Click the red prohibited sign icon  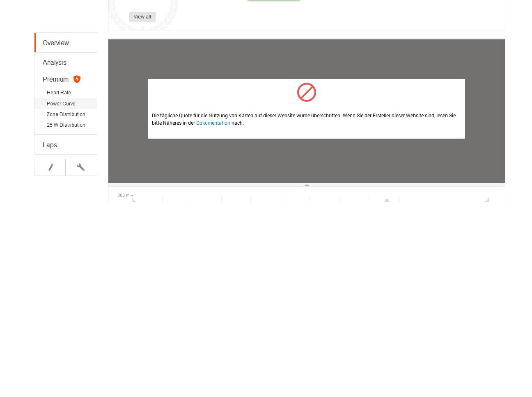tap(306, 92)
